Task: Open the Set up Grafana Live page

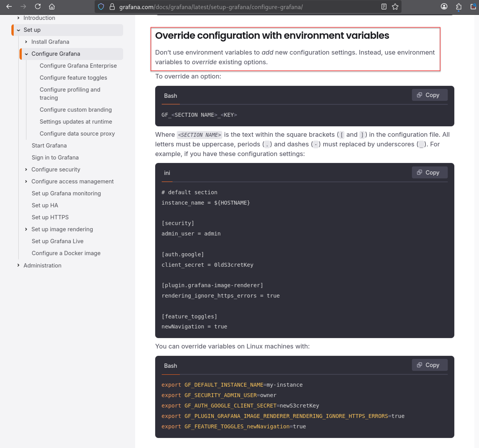Action: (x=58, y=241)
